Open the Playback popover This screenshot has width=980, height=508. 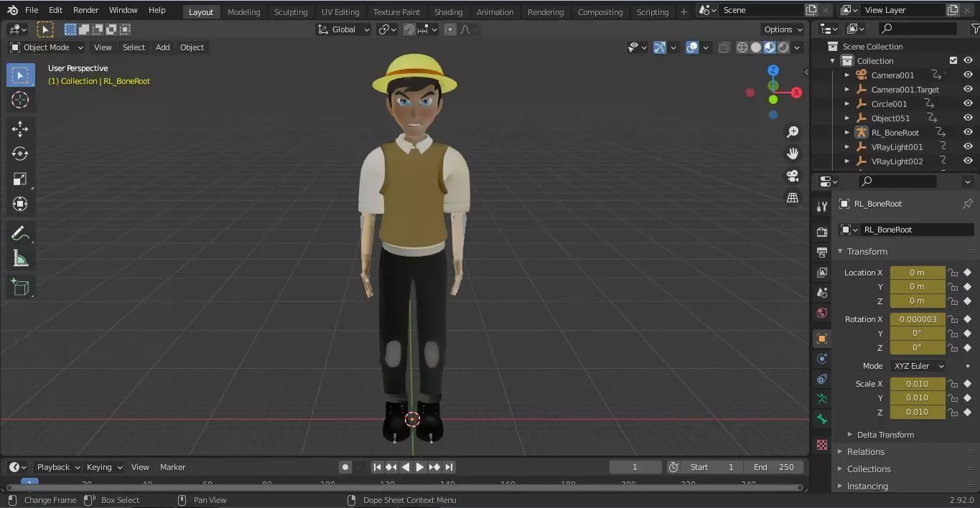pyautogui.click(x=57, y=467)
